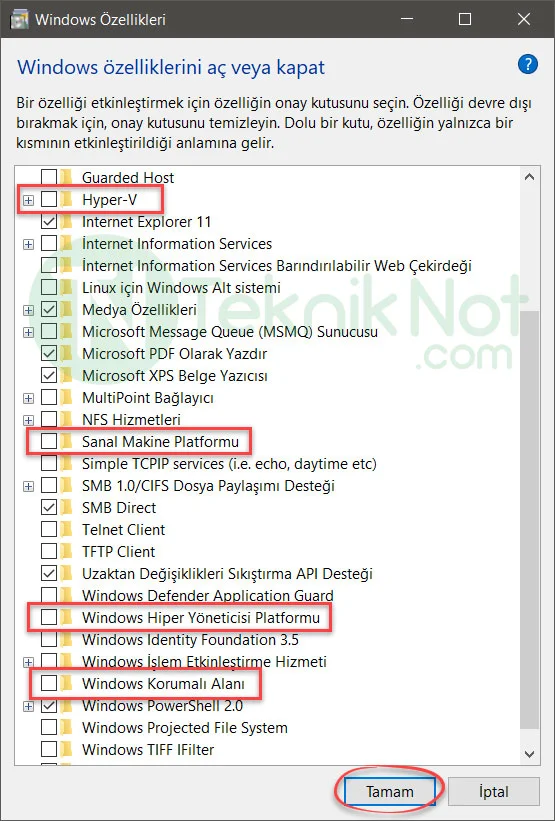This screenshot has width=555, height=821.
Task: Click the folder icon beside Hyper-V
Action: click(66, 199)
